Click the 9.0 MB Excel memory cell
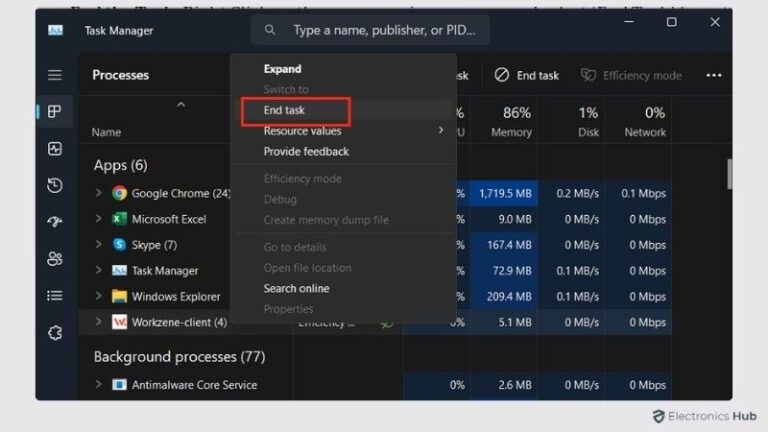Screen dimensions: 768x432 tap(504, 219)
